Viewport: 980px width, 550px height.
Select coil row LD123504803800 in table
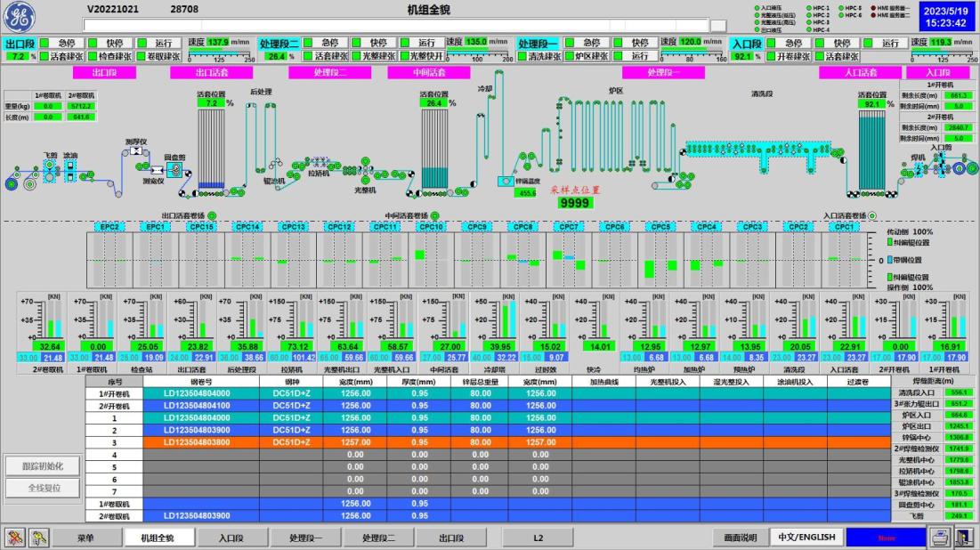coord(197,441)
